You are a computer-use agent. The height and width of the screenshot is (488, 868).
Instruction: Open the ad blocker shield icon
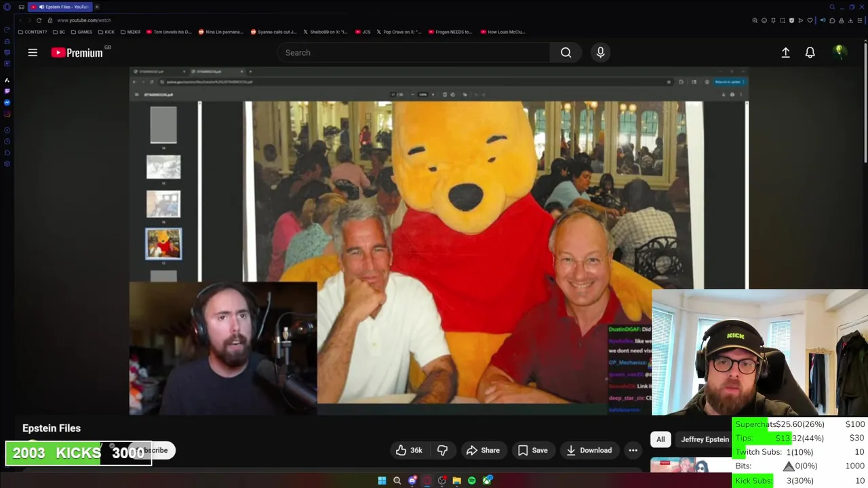791,20
